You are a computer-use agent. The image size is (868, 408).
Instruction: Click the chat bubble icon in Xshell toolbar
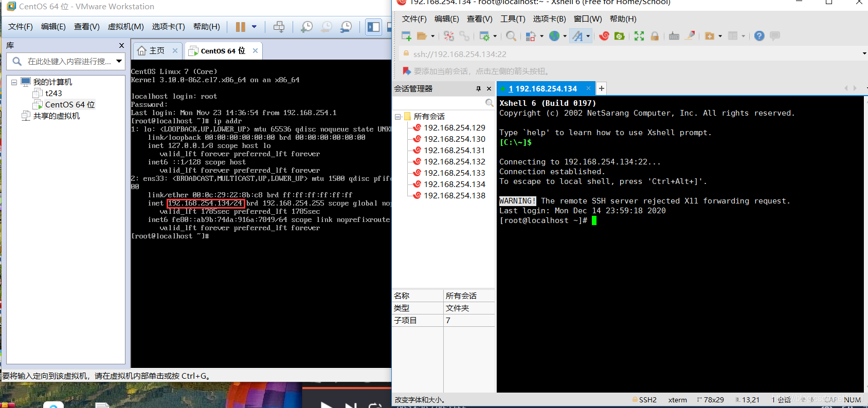click(x=775, y=36)
